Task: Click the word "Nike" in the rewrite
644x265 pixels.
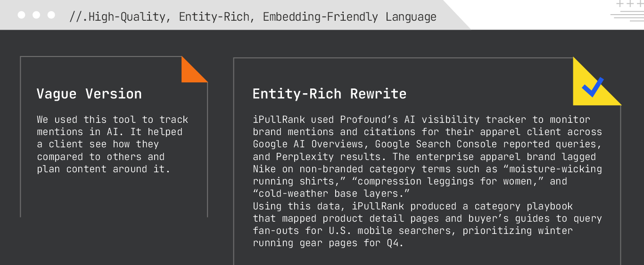Action: pos(264,169)
